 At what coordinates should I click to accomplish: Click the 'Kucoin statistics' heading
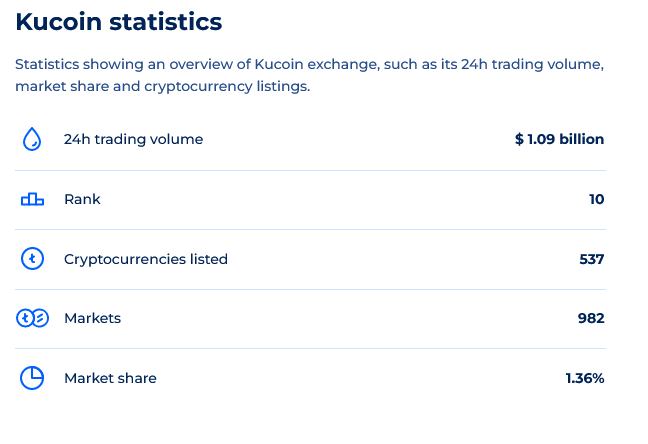click(x=119, y=21)
